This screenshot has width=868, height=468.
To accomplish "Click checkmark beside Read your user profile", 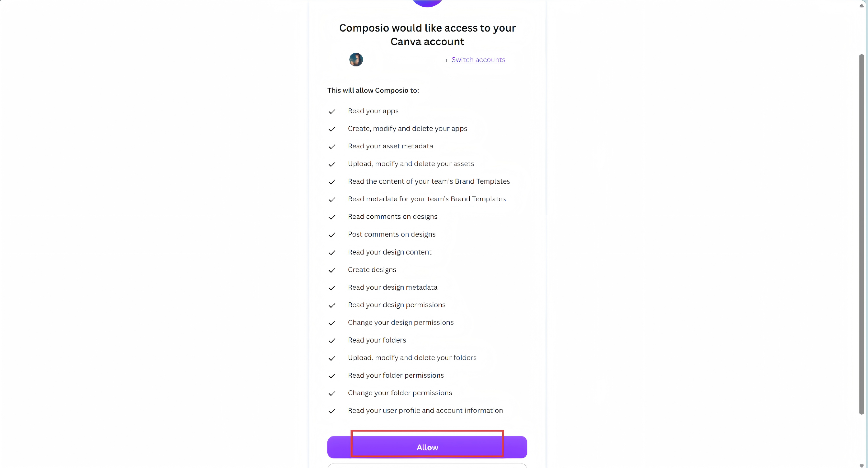I will tap(332, 411).
